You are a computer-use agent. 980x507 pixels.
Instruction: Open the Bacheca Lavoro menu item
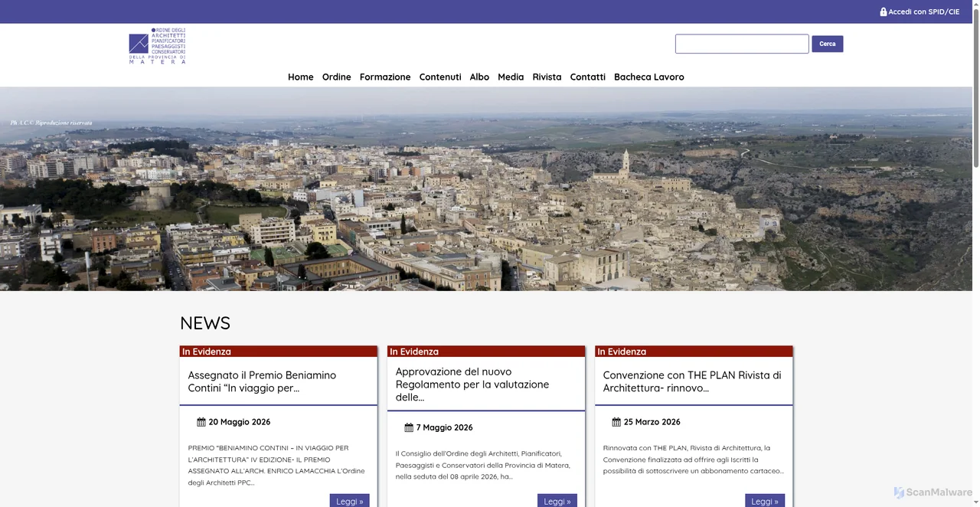(x=649, y=77)
